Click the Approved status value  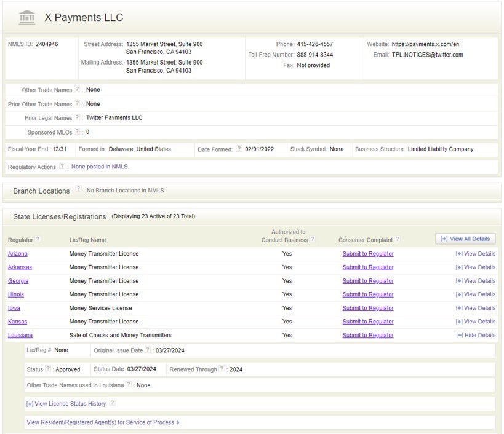click(68, 369)
